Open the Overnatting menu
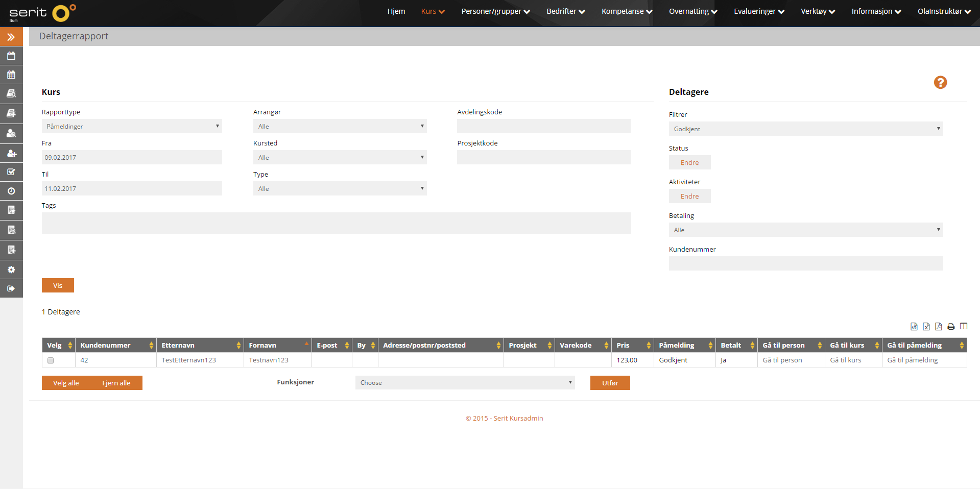Viewport: 980px width, 489px height. pos(693,11)
